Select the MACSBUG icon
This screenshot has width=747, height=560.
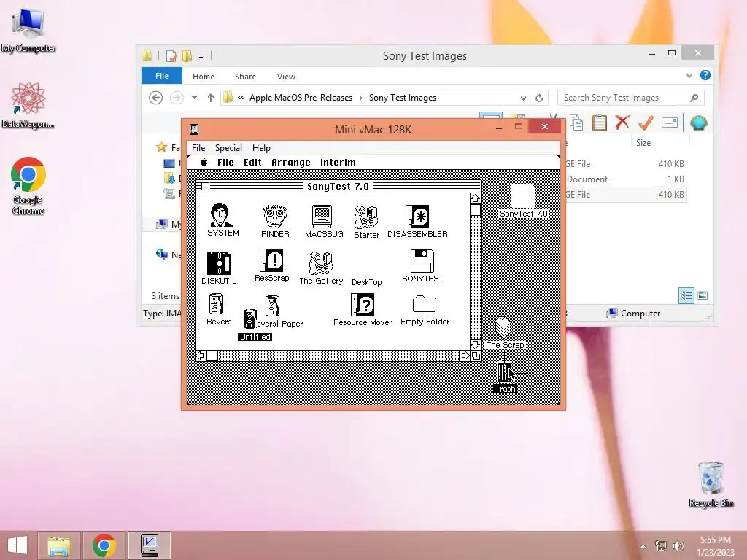[322, 216]
